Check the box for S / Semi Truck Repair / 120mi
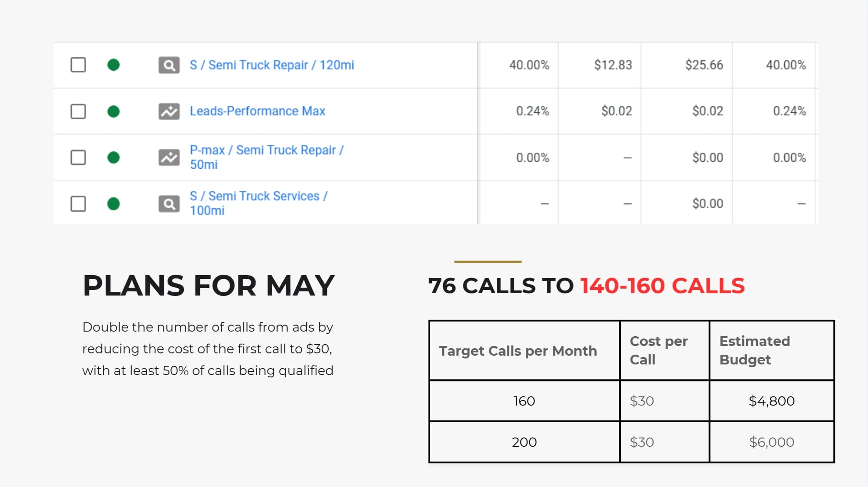 click(x=78, y=65)
